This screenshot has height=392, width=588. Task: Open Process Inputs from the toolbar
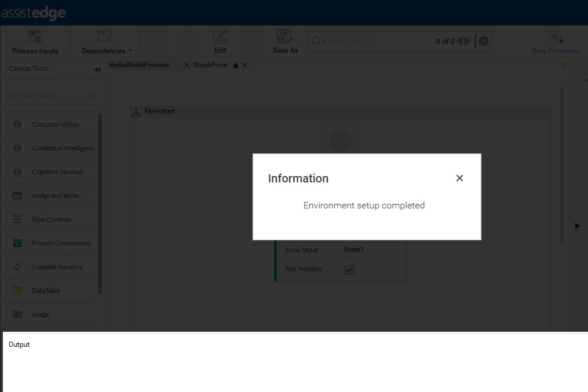pyautogui.click(x=35, y=42)
